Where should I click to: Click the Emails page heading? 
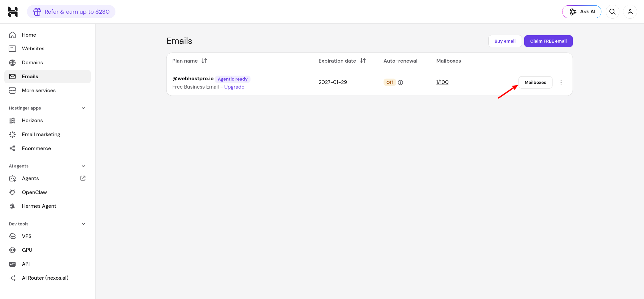[179, 41]
